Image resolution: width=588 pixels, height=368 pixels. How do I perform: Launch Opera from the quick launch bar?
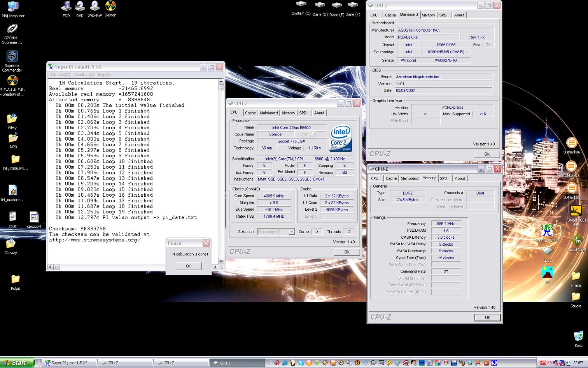pyautogui.click(x=277, y=363)
